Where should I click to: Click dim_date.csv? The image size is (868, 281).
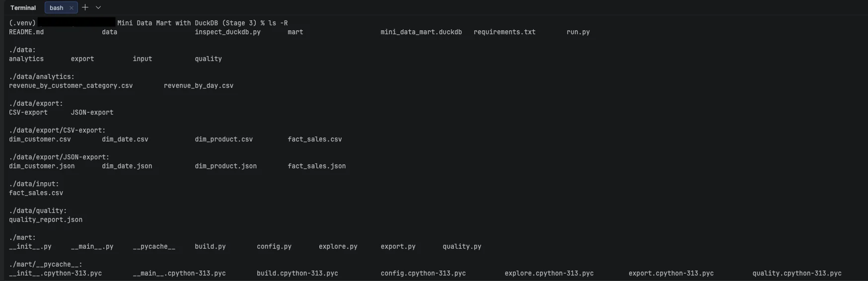[125, 140]
